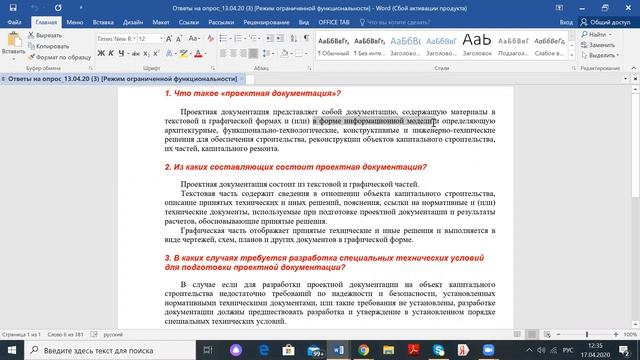Save the document with the floppy disk icon

click(13, 8)
